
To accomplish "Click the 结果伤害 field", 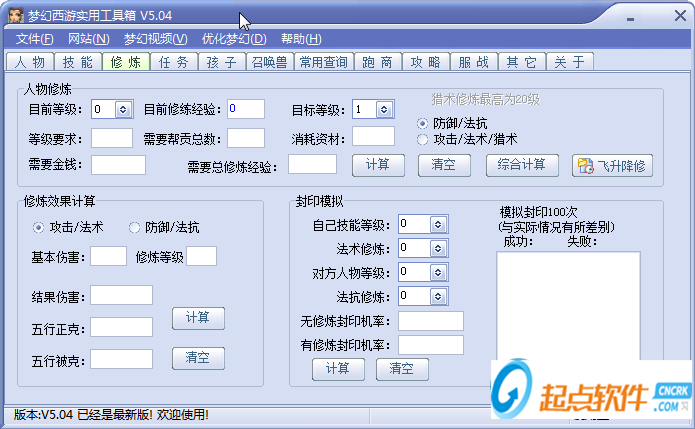I will coord(121,295).
